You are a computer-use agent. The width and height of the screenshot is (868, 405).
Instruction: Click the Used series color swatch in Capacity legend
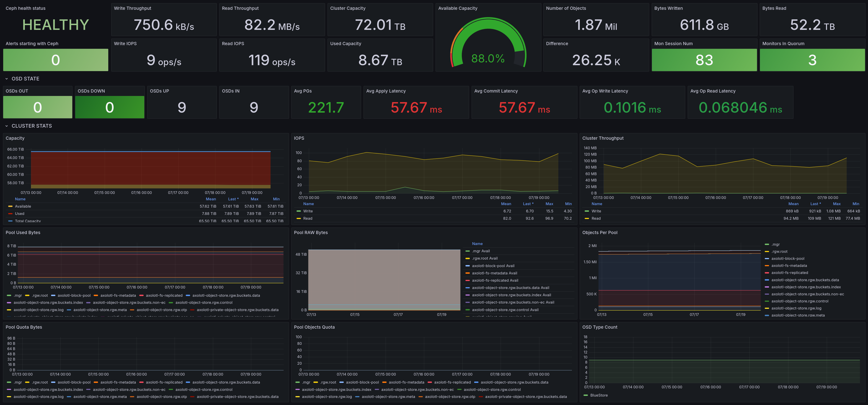(x=10, y=214)
